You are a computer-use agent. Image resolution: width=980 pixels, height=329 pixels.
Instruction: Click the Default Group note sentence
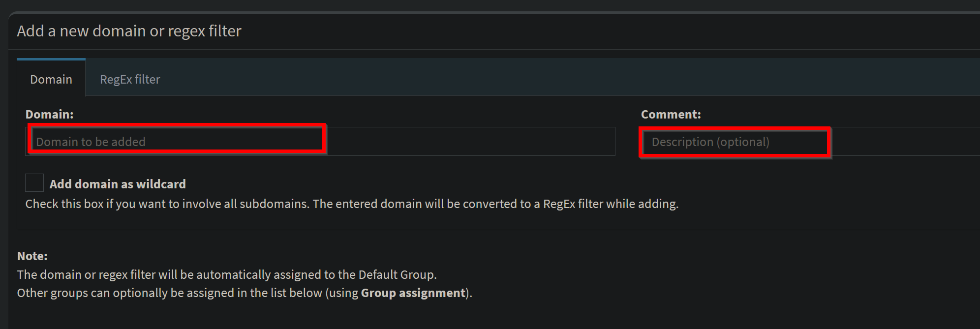227,274
